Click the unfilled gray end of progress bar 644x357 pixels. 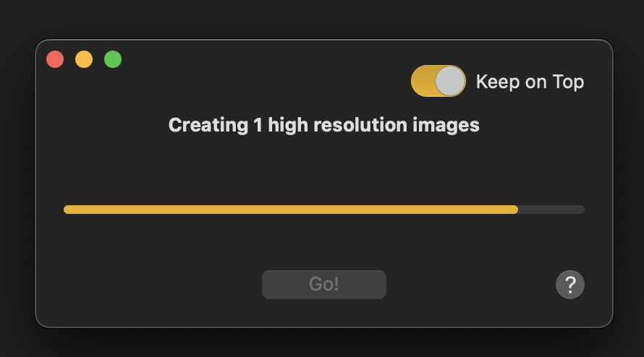551,210
